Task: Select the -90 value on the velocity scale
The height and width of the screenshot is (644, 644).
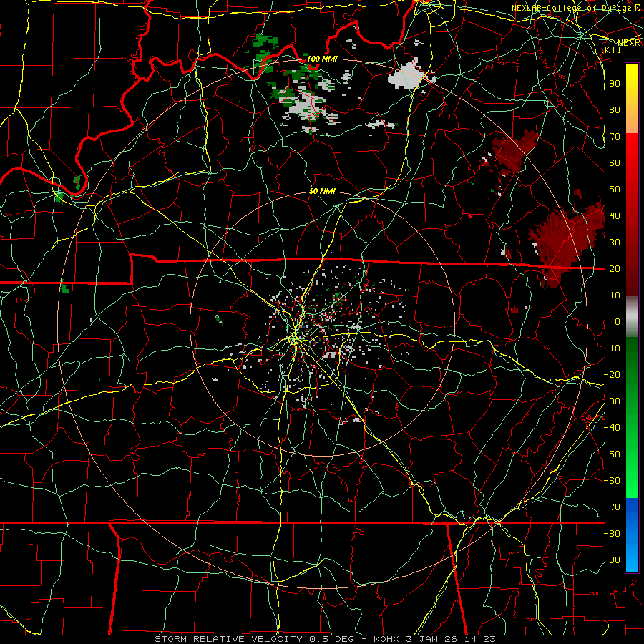Action: pyautogui.click(x=612, y=560)
